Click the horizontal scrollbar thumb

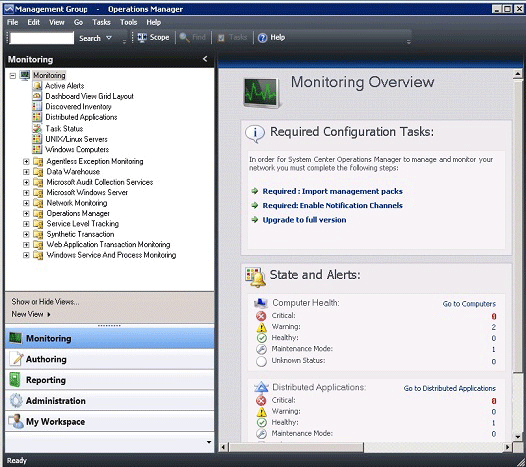click(x=296, y=447)
